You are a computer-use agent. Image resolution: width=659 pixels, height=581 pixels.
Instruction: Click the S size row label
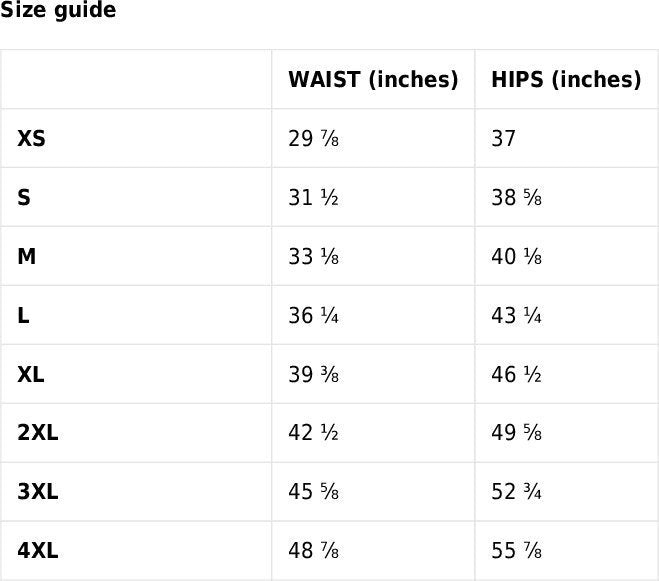24,197
